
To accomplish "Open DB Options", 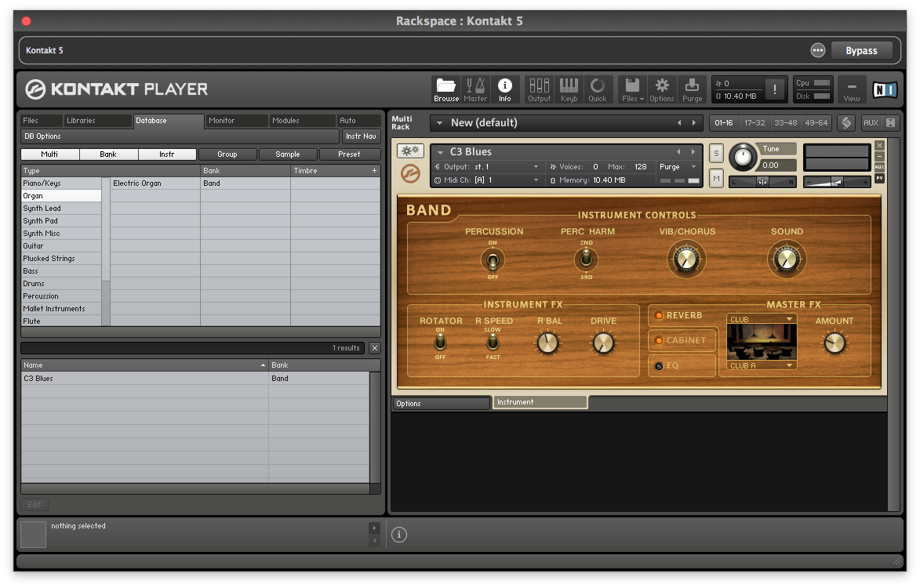I will 180,136.
